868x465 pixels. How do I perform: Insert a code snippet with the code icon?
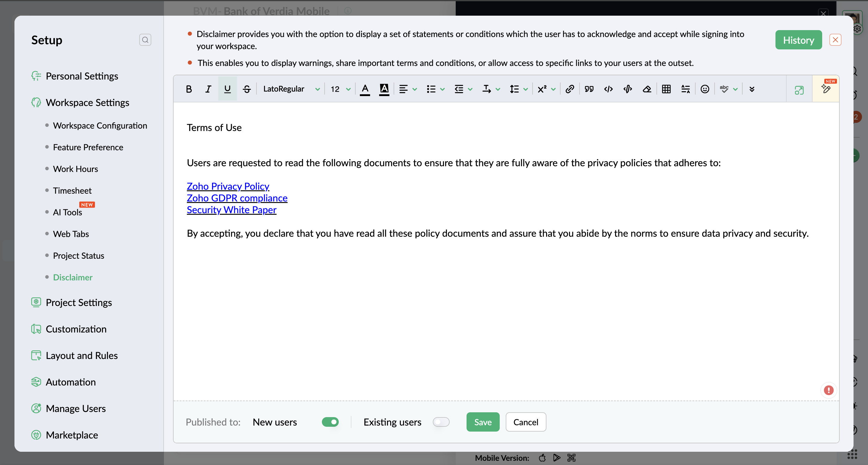coord(608,89)
